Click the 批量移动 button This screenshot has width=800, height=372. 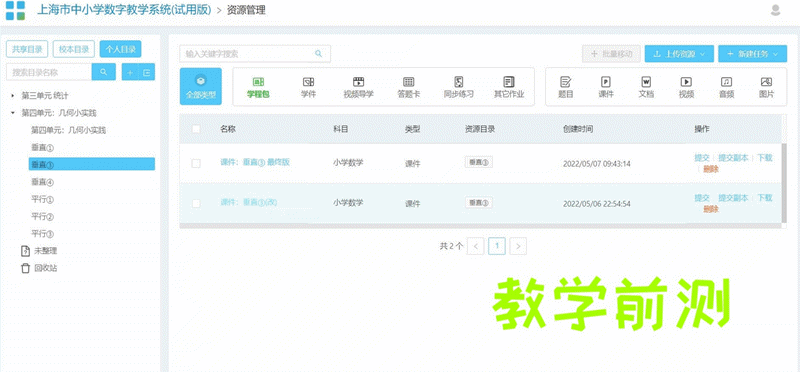tap(611, 54)
